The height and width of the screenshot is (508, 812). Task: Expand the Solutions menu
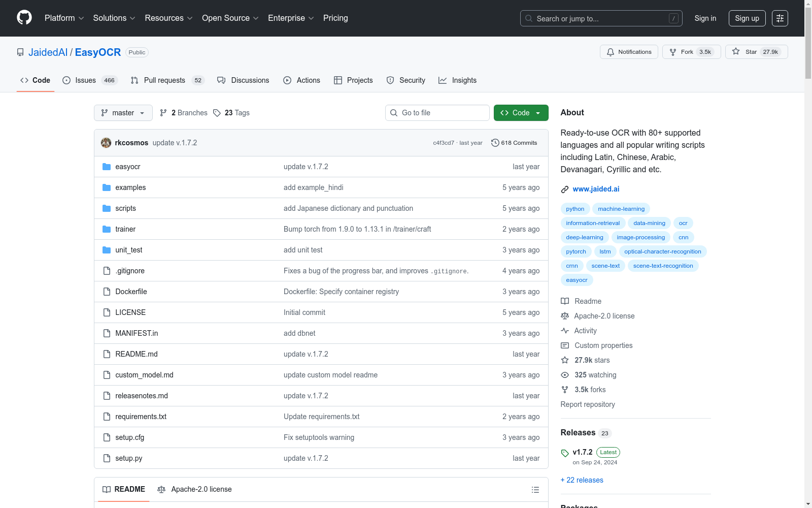[114, 18]
